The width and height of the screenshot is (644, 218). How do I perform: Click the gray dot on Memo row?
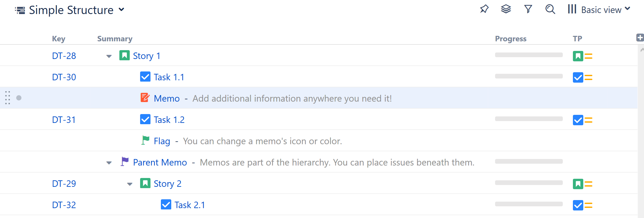tap(19, 98)
